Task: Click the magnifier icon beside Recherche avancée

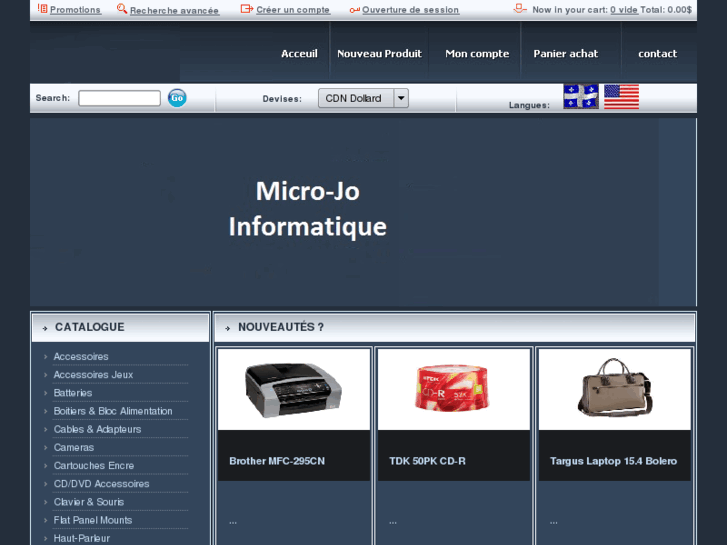Action: pos(122,9)
